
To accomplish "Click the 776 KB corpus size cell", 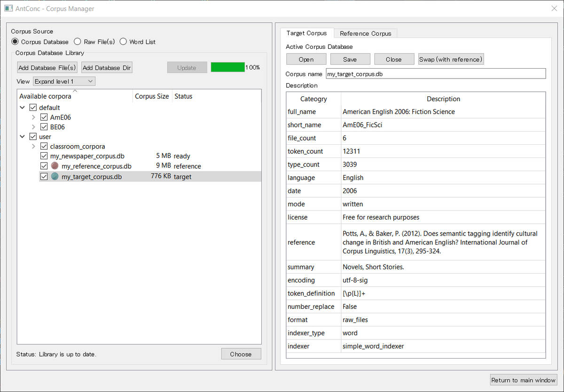I will (x=161, y=177).
